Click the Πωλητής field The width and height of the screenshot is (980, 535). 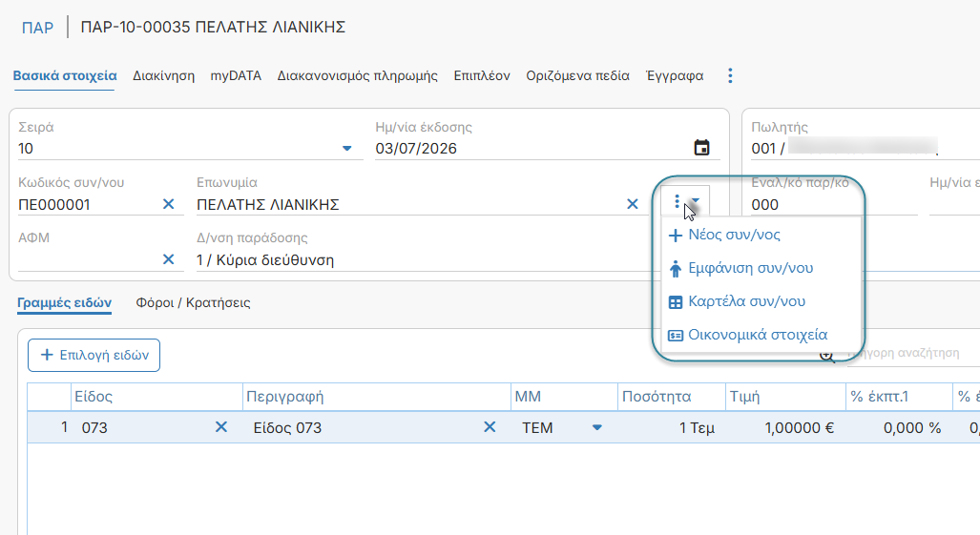[x=865, y=149]
